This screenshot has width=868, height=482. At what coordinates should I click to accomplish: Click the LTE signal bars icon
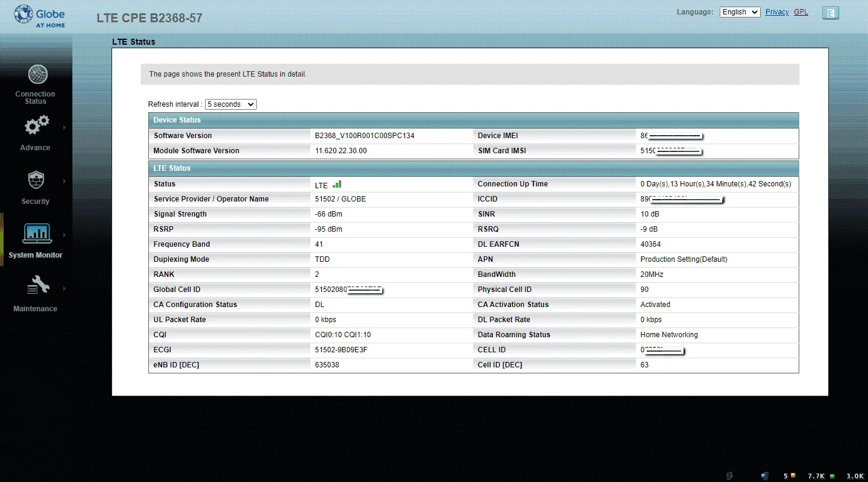point(337,184)
